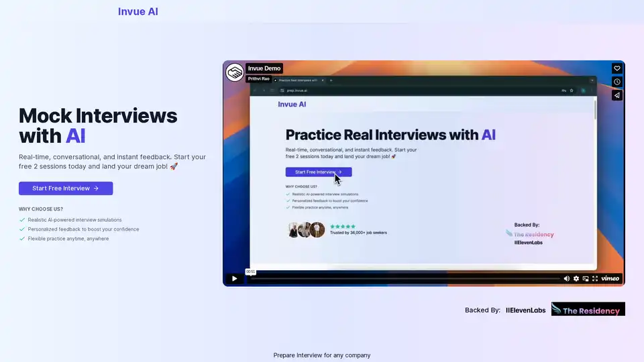Image resolution: width=644 pixels, height=362 pixels.
Task: Click The Residency backer logo
Action: 588,309
